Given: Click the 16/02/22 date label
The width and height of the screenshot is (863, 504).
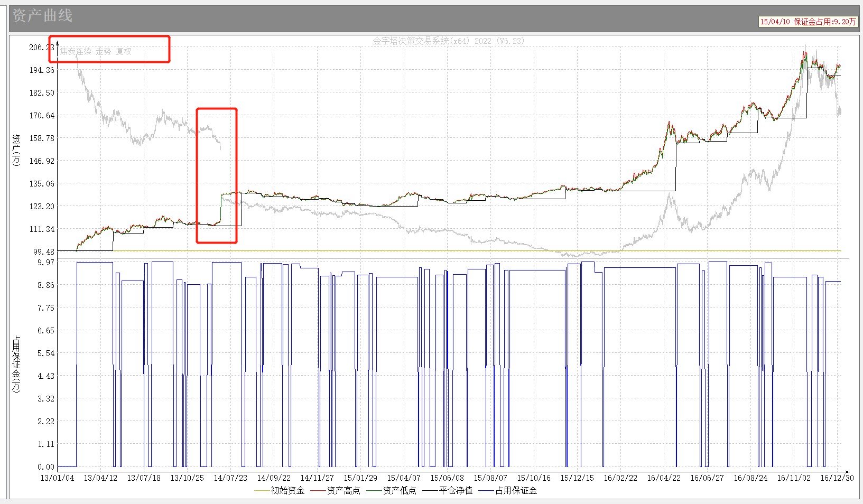Looking at the screenshot, I should [x=620, y=478].
